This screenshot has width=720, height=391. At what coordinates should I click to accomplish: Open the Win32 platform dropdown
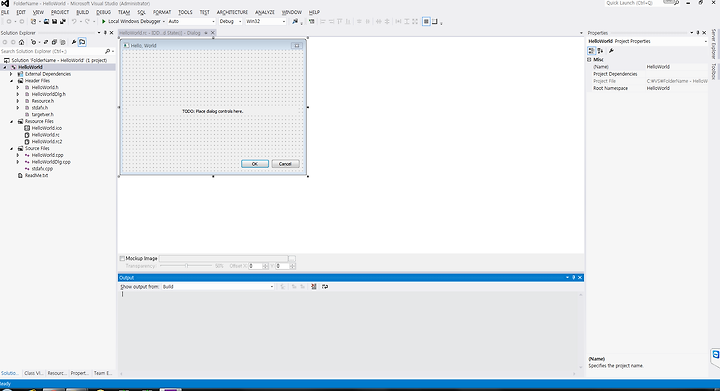(x=265, y=21)
